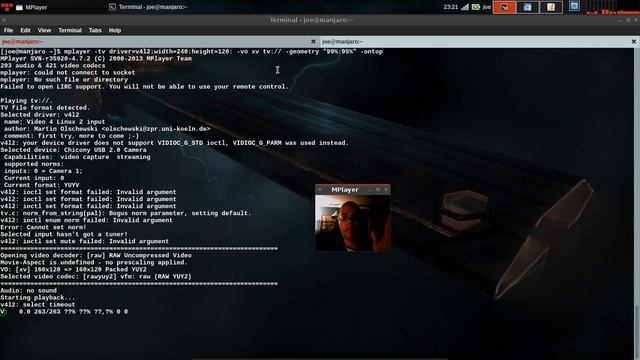Click the MPlayer webcam video frame
This screenshot has width=640, height=360.
(x=353, y=223)
